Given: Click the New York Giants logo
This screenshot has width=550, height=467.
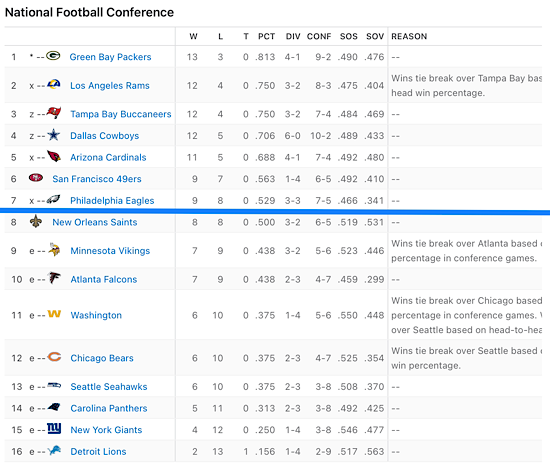Looking at the screenshot, I should (x=54, y=428).
